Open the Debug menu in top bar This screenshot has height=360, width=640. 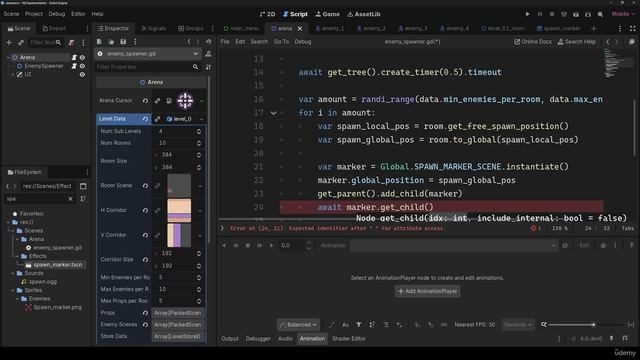click(x=57, y=14)
